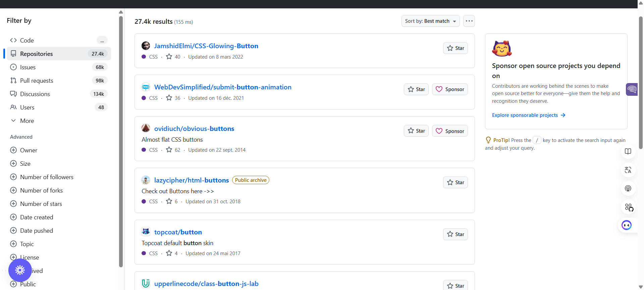Click the podcast-style side icon
This screenshot has width=644, height=290.
pyautogui.click(x=628, y=189)
